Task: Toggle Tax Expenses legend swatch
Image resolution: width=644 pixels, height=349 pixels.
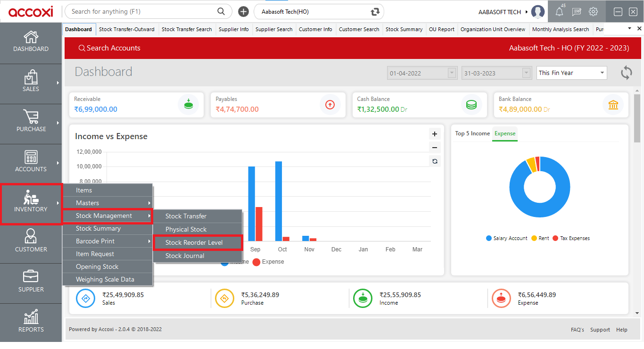Action: point(555,238)
